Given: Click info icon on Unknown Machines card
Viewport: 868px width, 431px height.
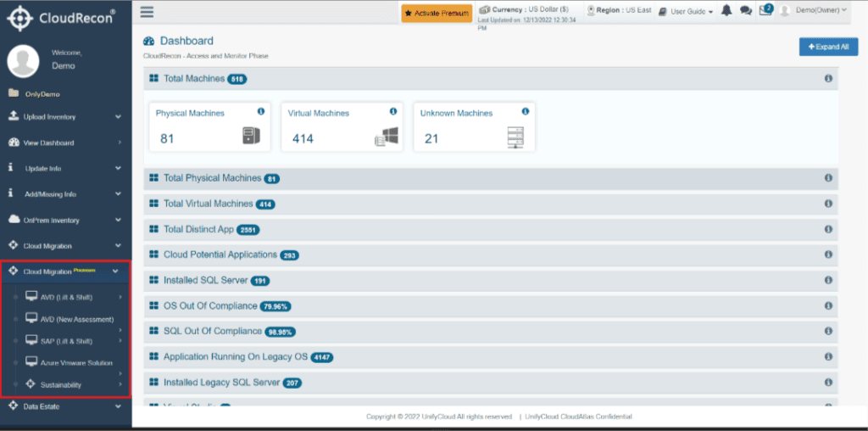Looking at the screenshot, I should 526,111.
